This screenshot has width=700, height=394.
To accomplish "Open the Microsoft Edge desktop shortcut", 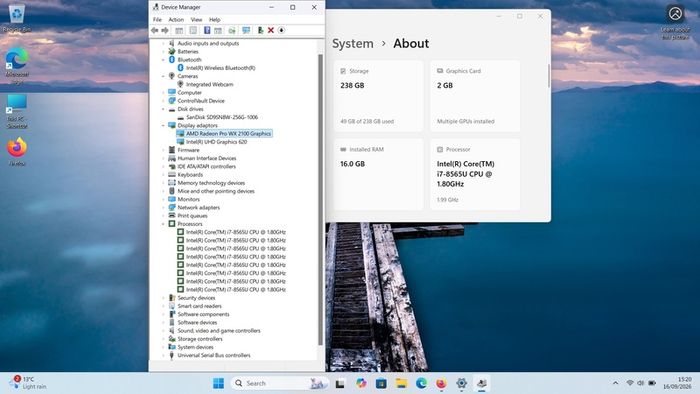I will pyautogui.click(x=17, y=66).
